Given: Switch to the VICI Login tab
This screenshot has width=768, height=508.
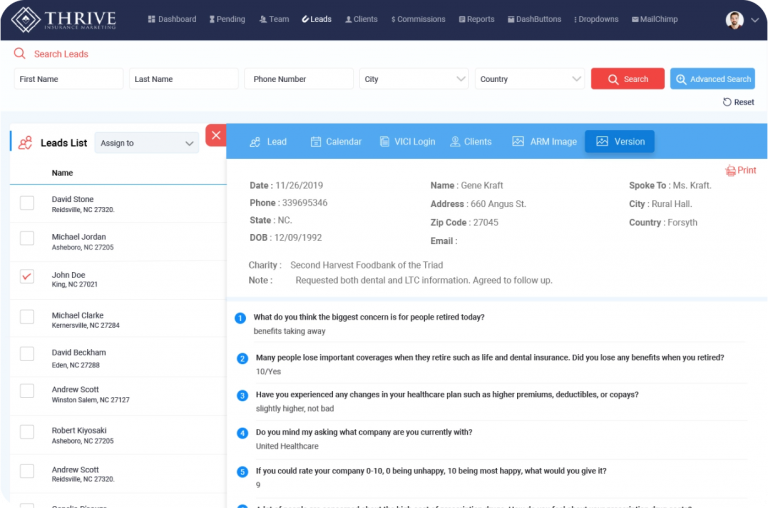Looking at the screenshot, I should [x=408, y=142].
